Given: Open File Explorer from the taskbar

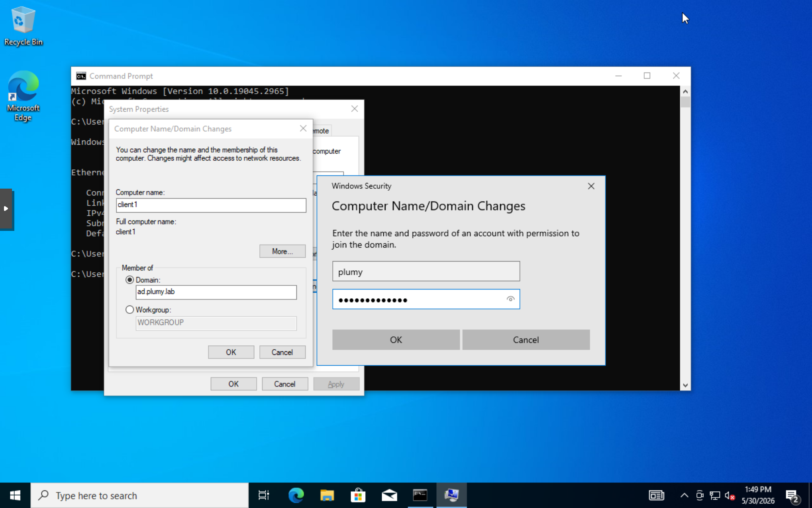Looking at the screenshot, I should tap(327, 495).
